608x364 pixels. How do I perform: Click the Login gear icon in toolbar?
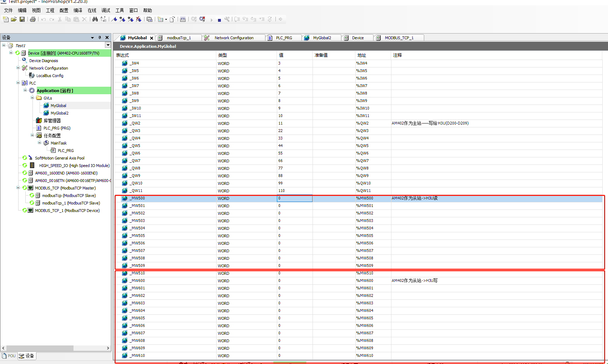[x=194, y=19]
